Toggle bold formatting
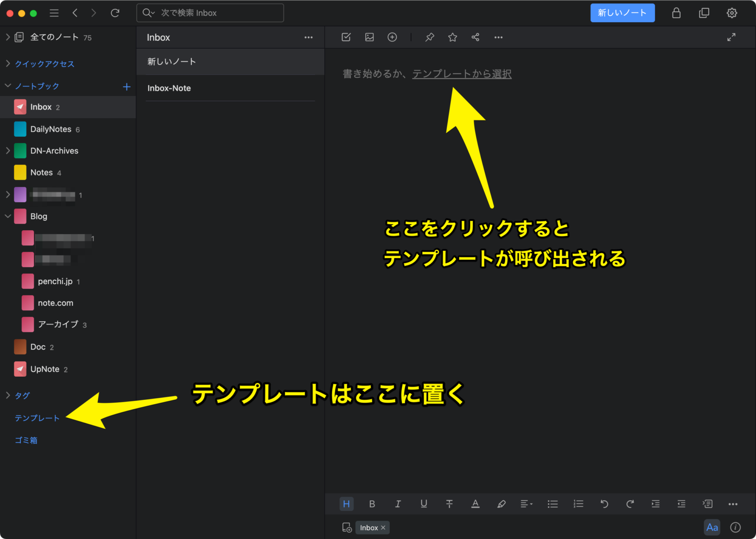 [372, 504]
